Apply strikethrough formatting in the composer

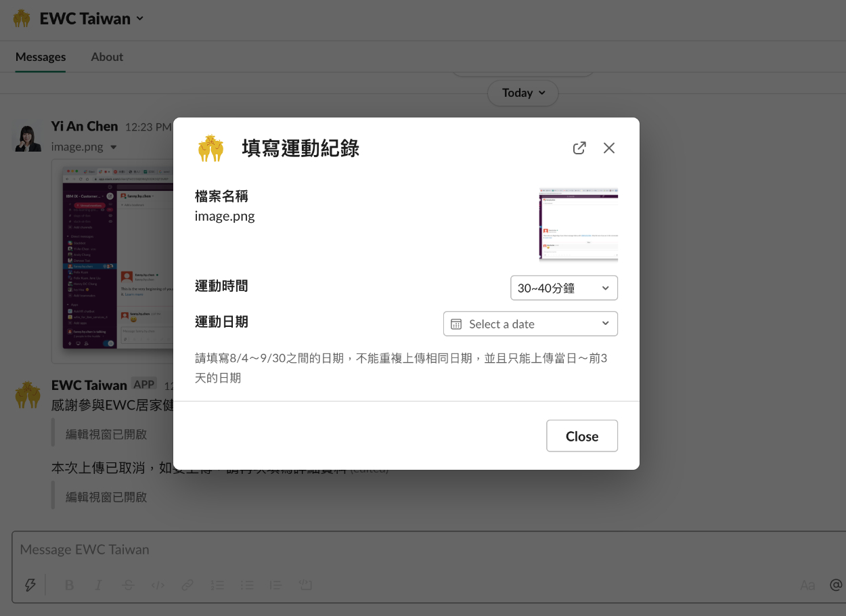(129, 585)
